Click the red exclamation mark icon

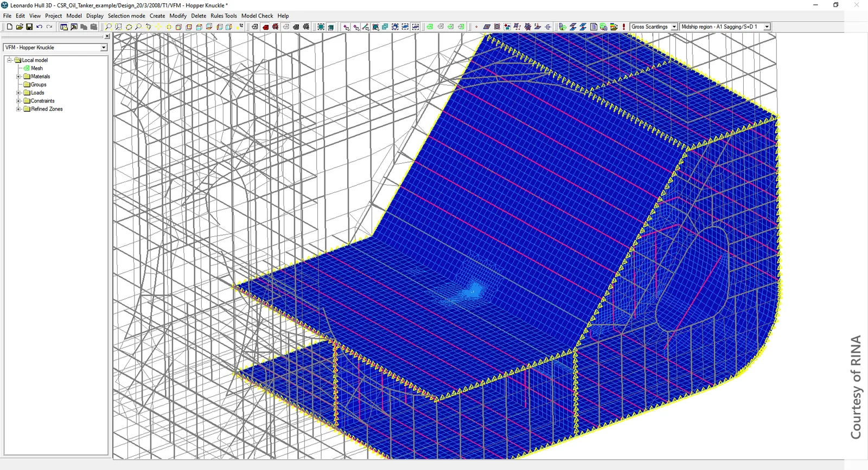624,27
